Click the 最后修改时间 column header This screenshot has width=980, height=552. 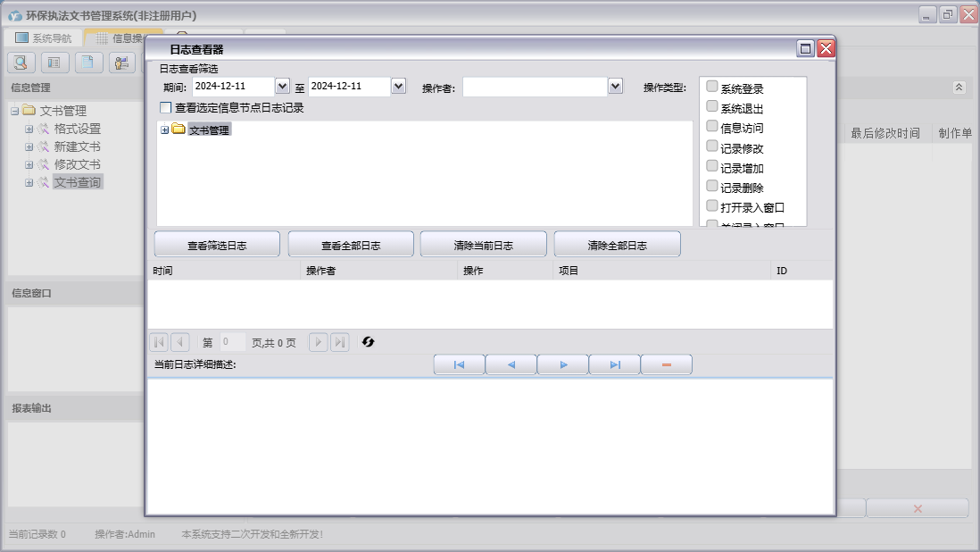coord(885,133)
